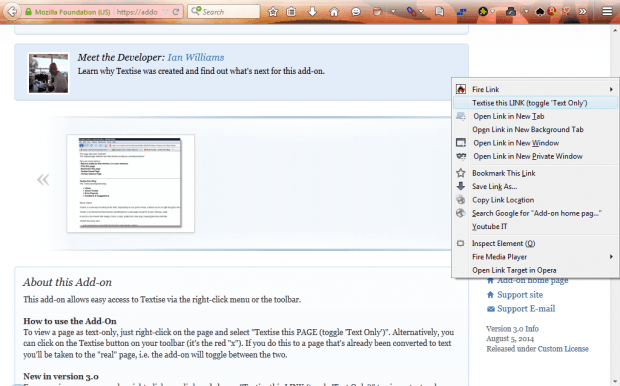This screenshot has width=620, height=386.
Task: Open the Textise screenshot thumbnail
Action: click(x=130, y=183)
